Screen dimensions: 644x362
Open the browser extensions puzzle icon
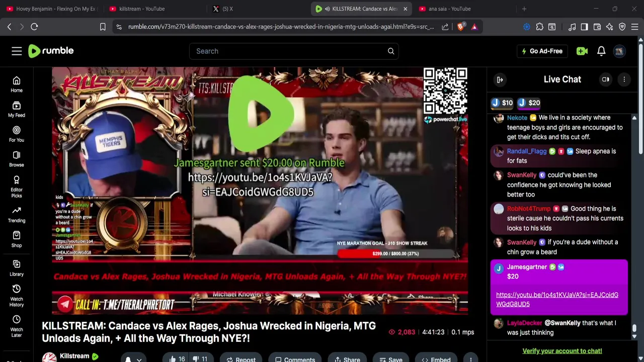(x=539, y=27)
